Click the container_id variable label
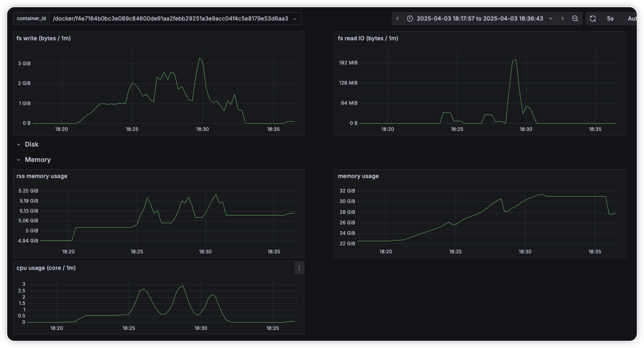 [x=31, y=19]
